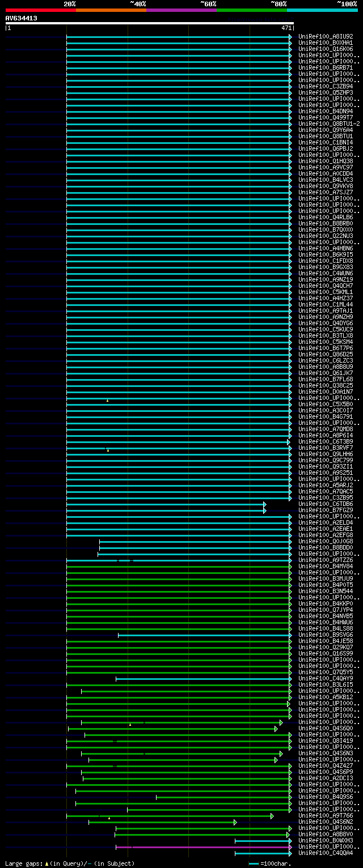
Task: Click the red 20% identity legend segment
Action: [x=40, y=10]
